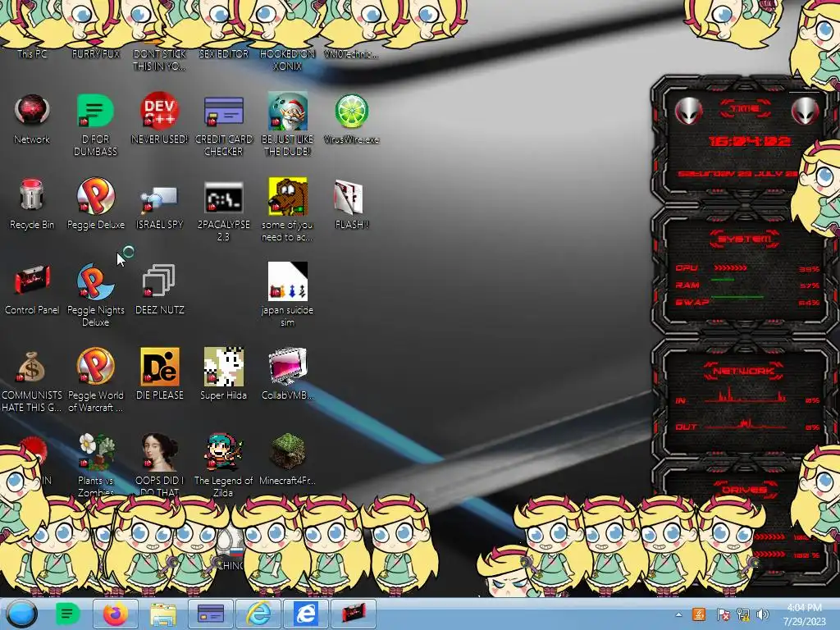The image size is (840, 630).
Task: Open the Java update tray icon
Action: [699, 614]
